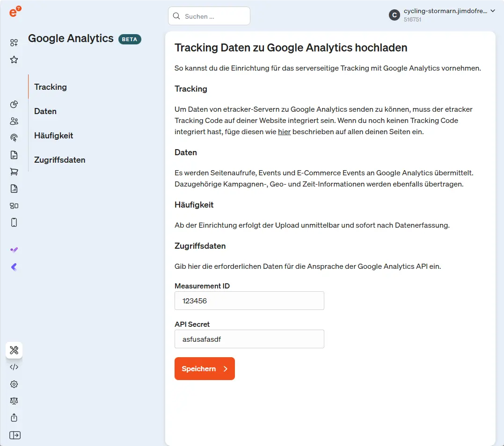Open the cycling-stormarn account dropdown
504x446 pixels.
click(x=442, y=15)
